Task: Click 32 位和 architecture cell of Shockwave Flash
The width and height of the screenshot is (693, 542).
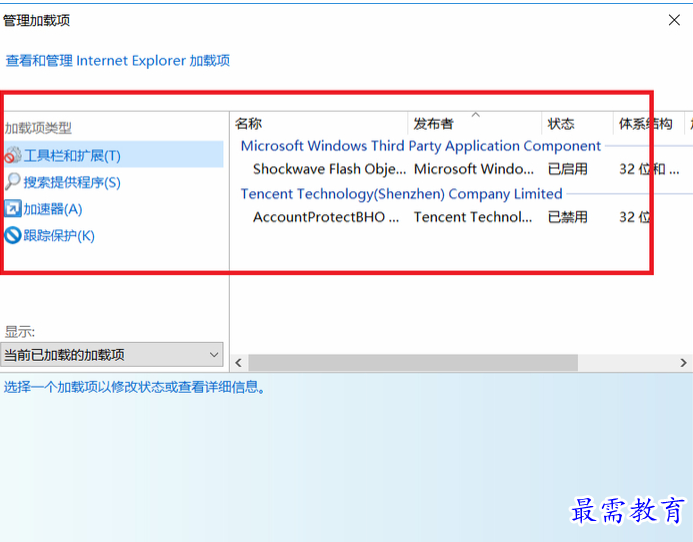Action: coord(649,169)
